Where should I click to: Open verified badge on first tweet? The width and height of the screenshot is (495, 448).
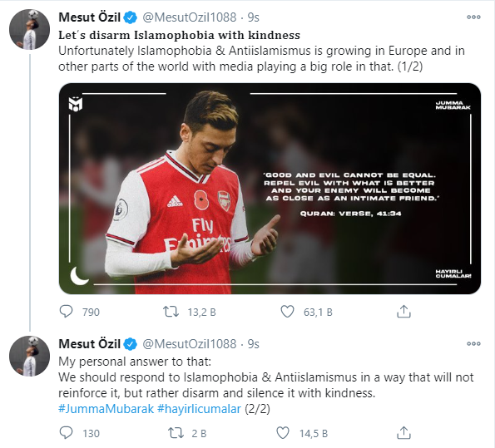coord(130,17)
